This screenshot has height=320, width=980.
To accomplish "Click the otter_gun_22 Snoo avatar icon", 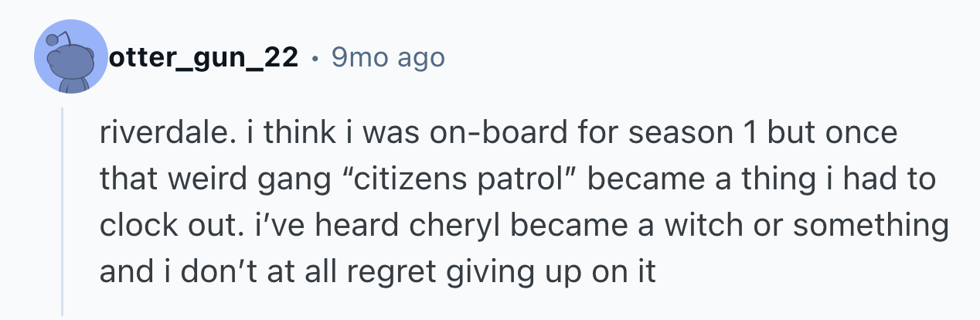I will [70, 57].
